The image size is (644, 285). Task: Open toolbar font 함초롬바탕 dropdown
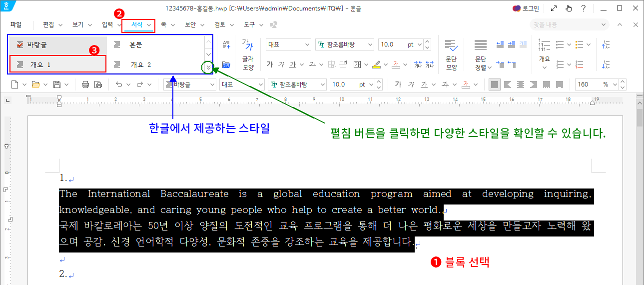coord(322,84)
